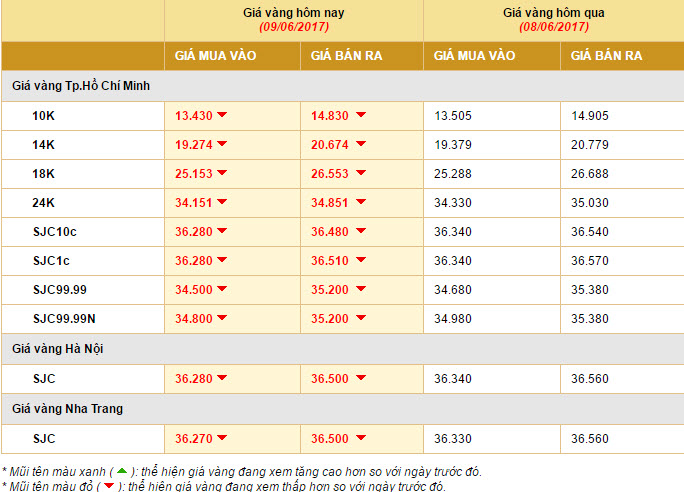Click the red arrow in SJC1c buy price cell
Image resolution: width=684 pixels, height=492 pixels.
tap(222, 260)
